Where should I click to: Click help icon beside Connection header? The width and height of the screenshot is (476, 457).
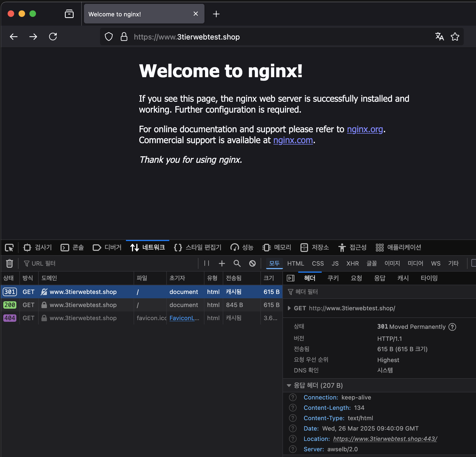coord(293,398)
